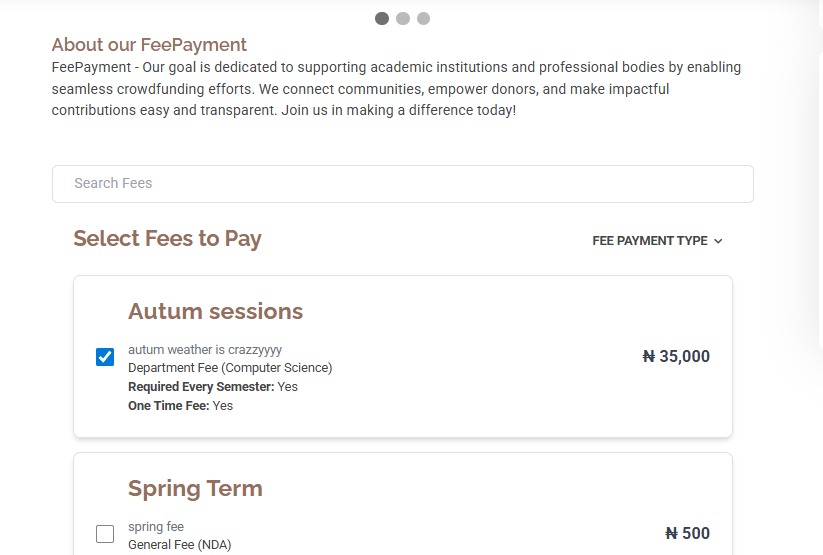Go to the first carousel slide dot

click(x=382, y=18)
